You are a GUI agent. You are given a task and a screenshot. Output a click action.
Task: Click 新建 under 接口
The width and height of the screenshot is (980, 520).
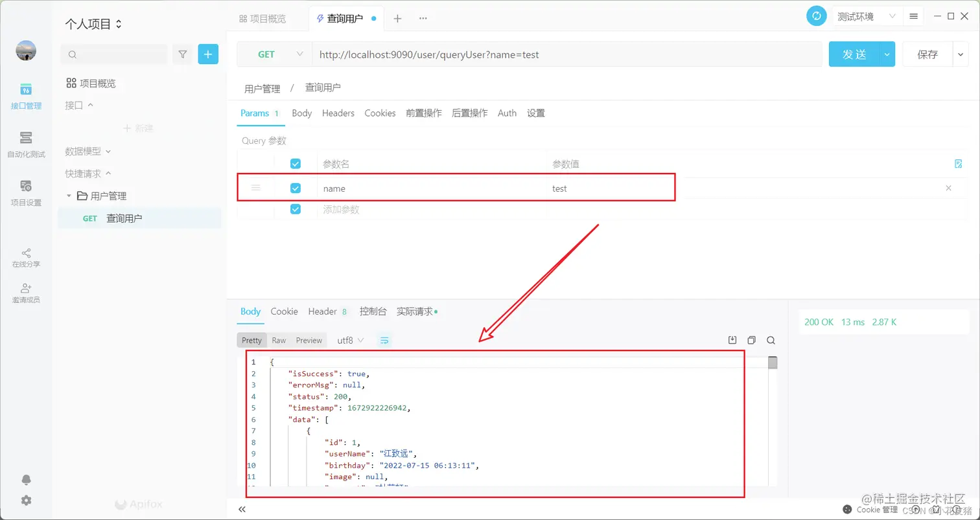point(138,128)
